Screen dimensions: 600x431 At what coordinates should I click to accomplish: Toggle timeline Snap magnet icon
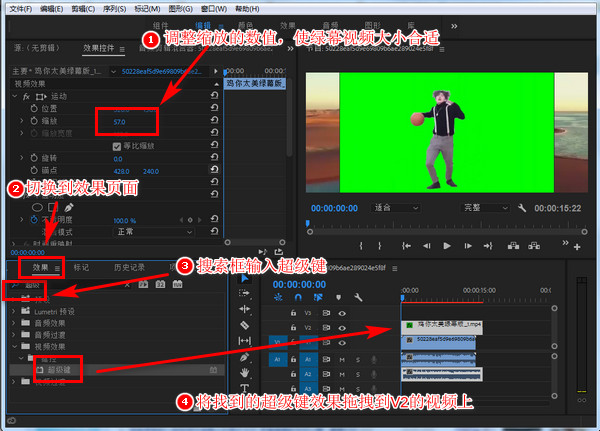298,297
